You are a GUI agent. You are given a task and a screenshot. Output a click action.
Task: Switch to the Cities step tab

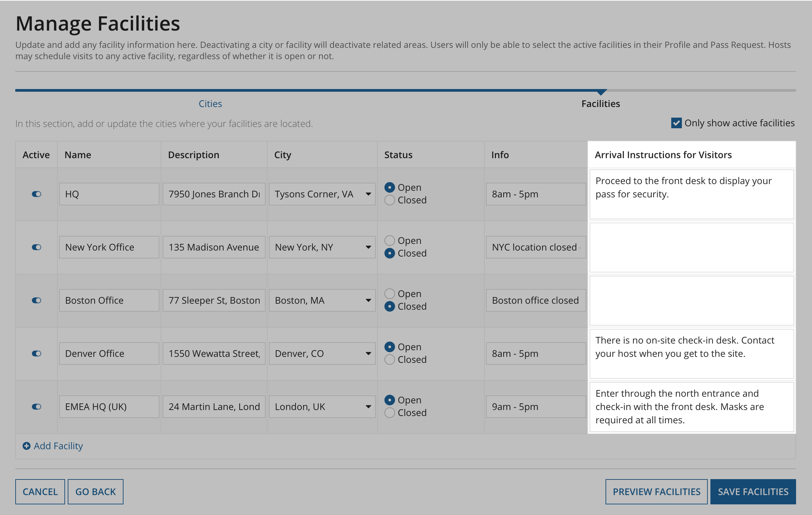coord(210,104)
